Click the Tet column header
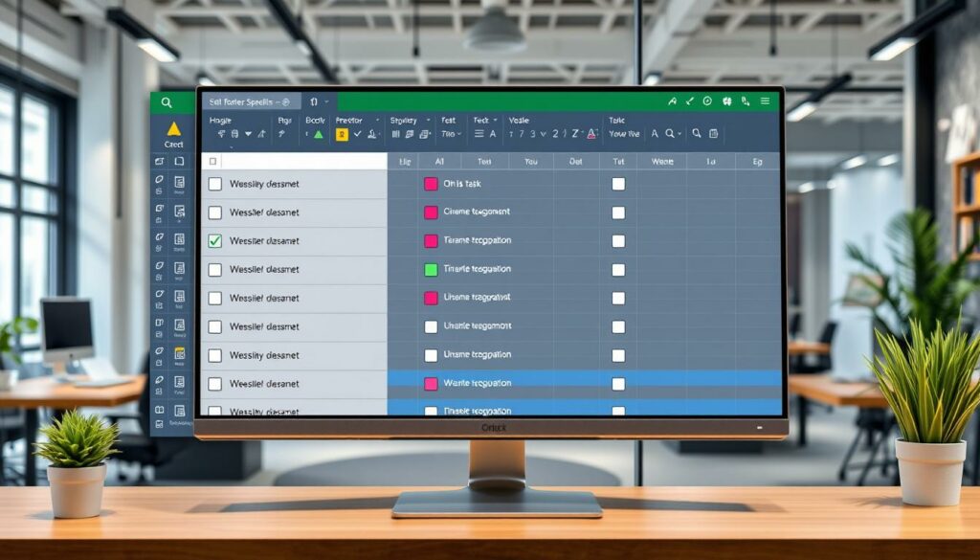The image size is (980, 560). (x=618, y=161)
